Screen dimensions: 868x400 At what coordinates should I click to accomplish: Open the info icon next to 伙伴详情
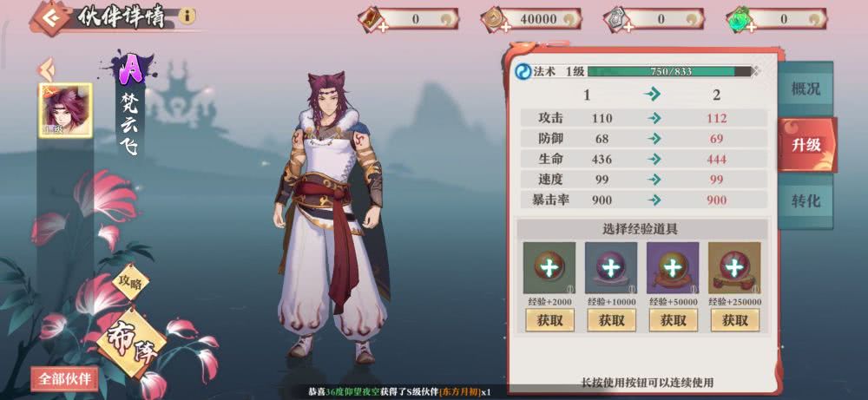click(187, 16)
